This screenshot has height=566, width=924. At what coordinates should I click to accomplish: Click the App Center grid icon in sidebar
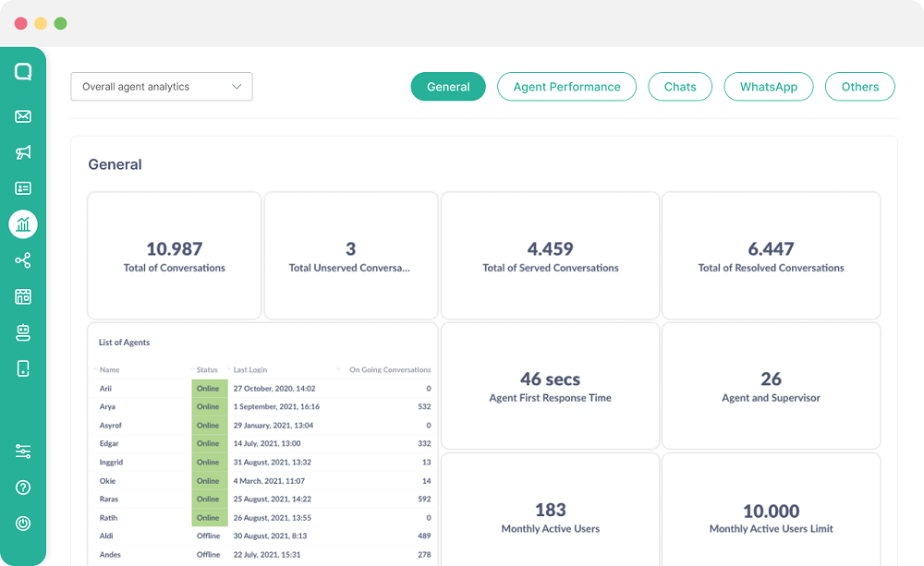tap(23, 297)
